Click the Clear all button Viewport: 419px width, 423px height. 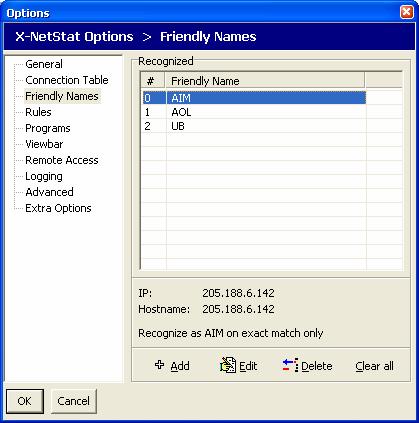[x=374, y=366]
